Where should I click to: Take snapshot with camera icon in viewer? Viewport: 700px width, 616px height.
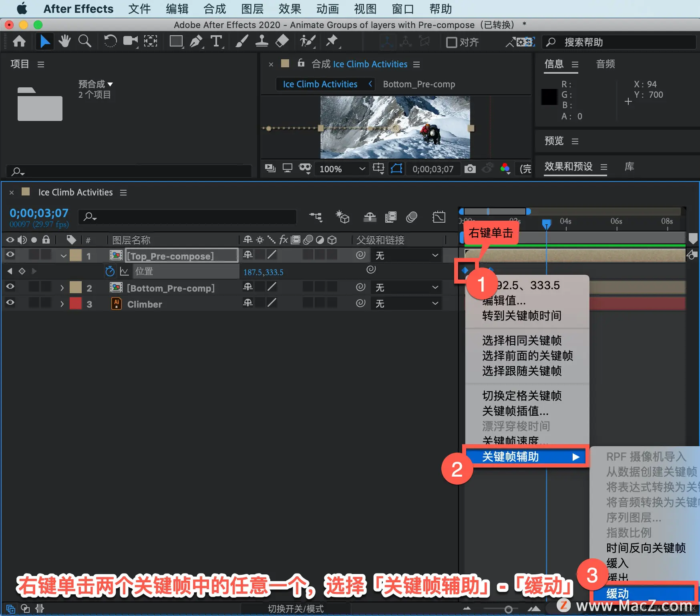[x=470, y=169]
